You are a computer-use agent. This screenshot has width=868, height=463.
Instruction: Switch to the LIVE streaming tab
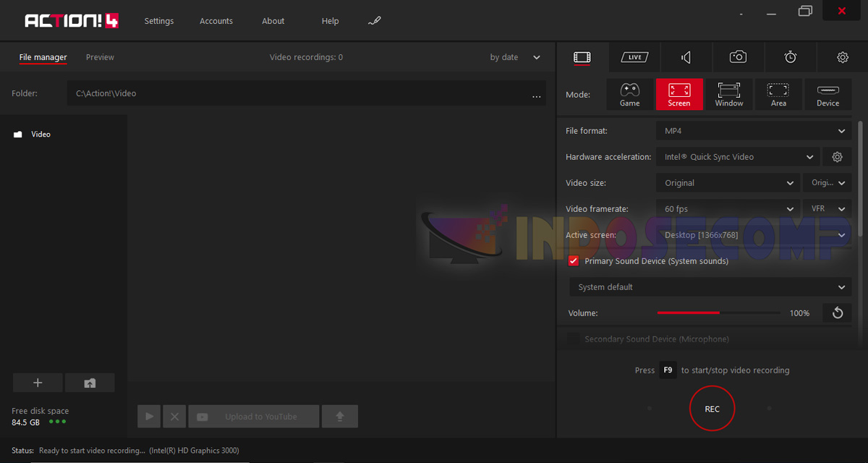pyautogui.click(x=634, y=57)
